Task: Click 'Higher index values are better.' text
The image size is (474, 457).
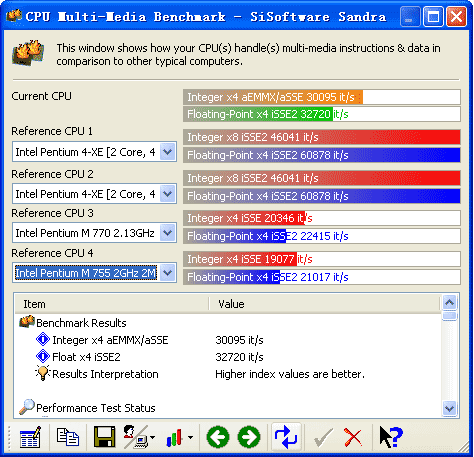Action: 290,374
